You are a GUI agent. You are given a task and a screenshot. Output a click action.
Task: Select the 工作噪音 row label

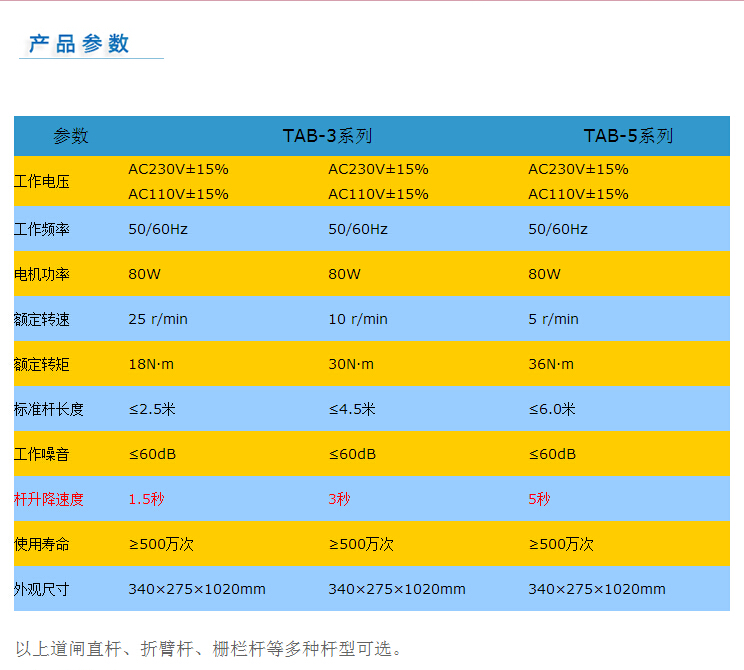[42, 454]
